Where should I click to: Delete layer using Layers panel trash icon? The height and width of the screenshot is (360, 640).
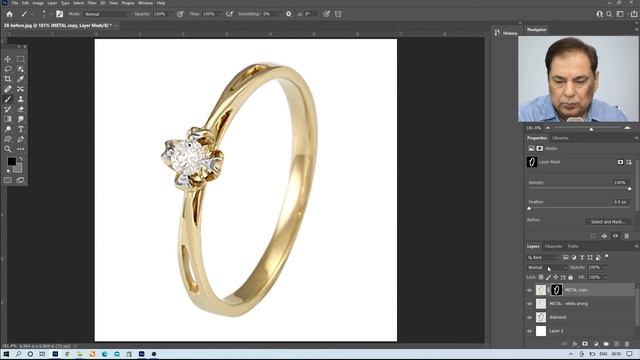[627, 344]
